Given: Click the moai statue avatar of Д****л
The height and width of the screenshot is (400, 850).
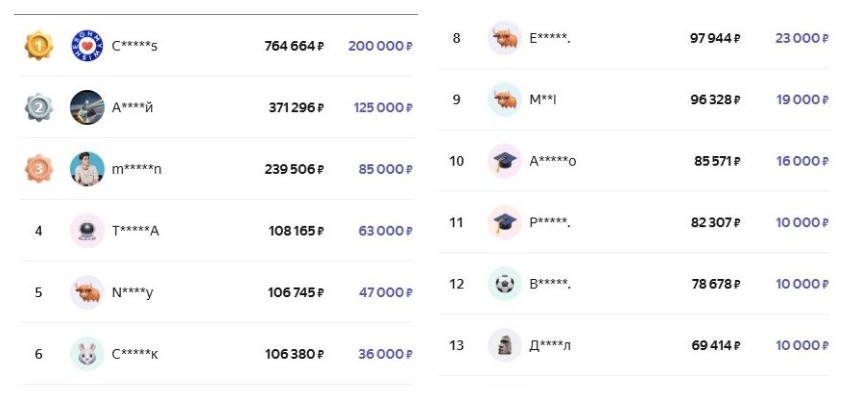Looking at the screenshot, I should pyautogui.click(x=505, y=345).
